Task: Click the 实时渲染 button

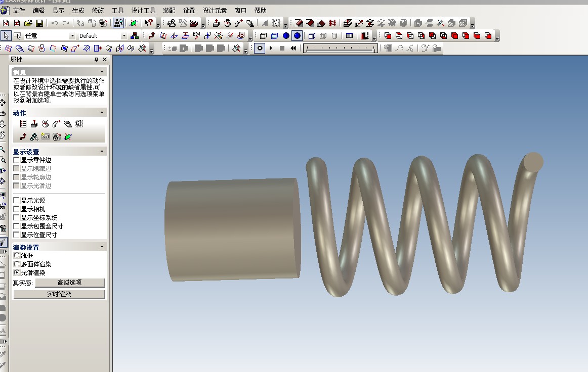Action: pyautogui.click(x=59, y=294)
